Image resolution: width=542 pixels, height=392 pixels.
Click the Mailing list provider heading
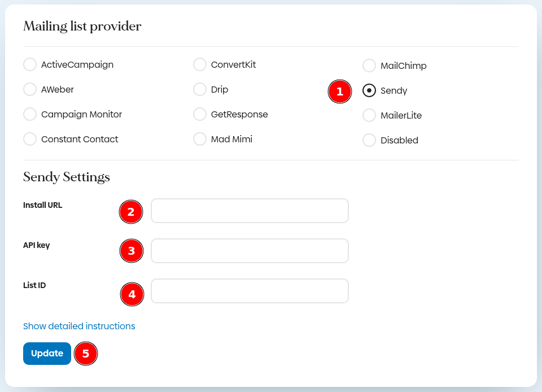click(x=82, y=27)
